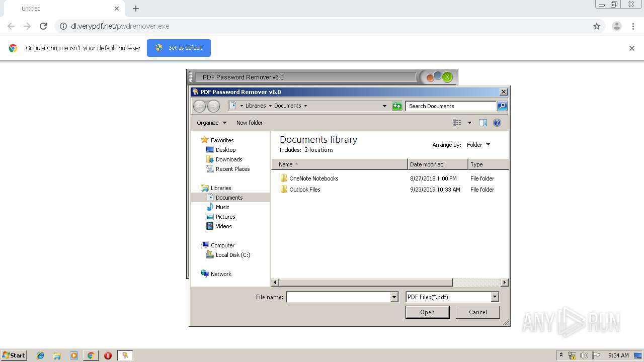This screenshot has height=362, width=644.
Task: Open the Arrange by Folder dropdown
Action: point(478,145)
